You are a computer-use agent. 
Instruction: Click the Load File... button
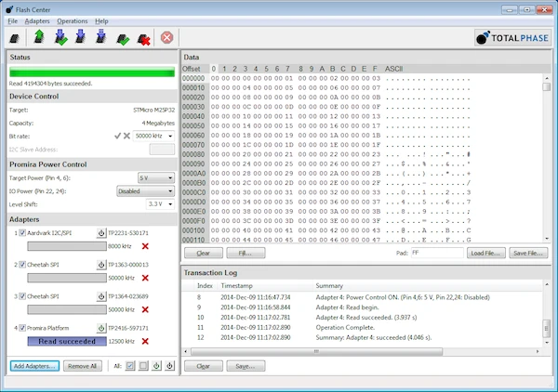pyautogui.click(x=485, y=253)
